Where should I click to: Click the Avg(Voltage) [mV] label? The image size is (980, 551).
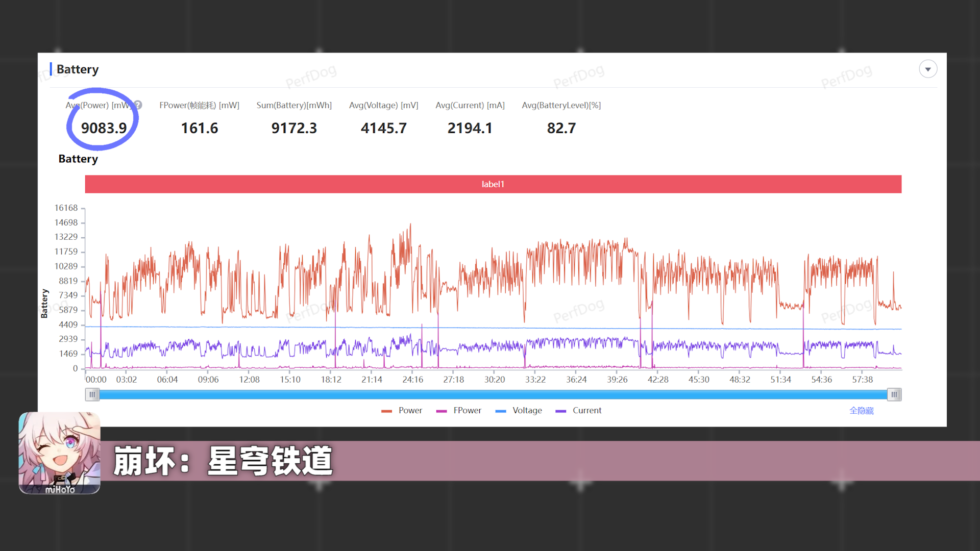384,105
